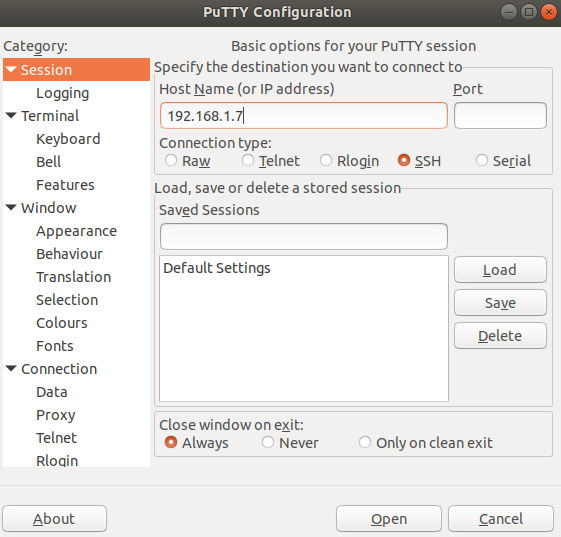The image size is (561, 537).
Task: Open Behaviour settings
Action: [x=69, y=254]
